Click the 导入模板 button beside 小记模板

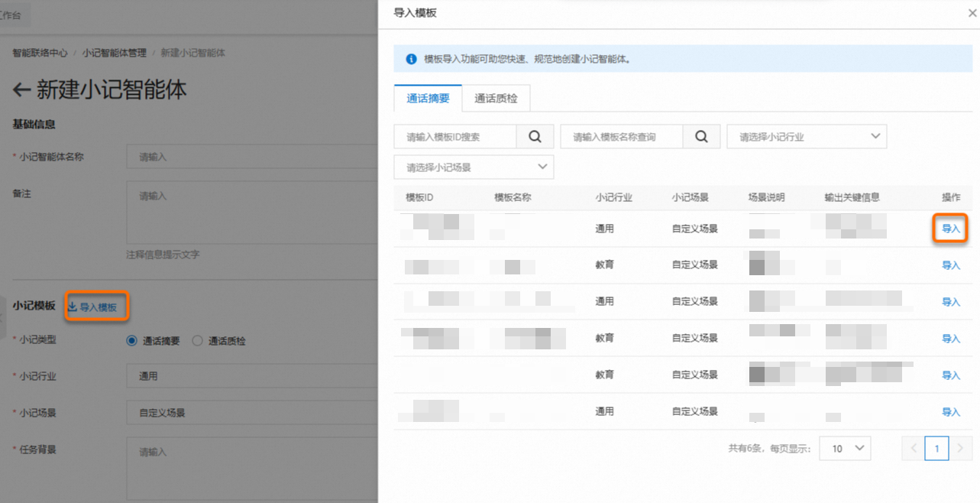point(92,307)
